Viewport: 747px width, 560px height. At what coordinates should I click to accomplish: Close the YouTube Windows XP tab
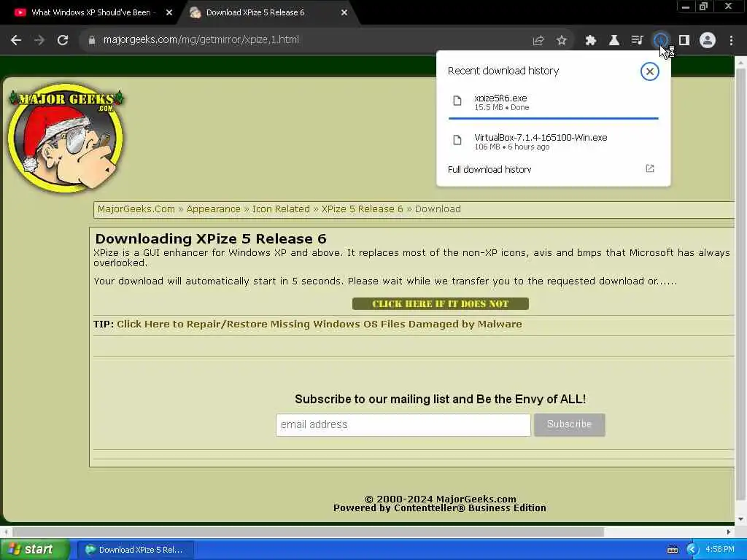(x=169, y=13)
